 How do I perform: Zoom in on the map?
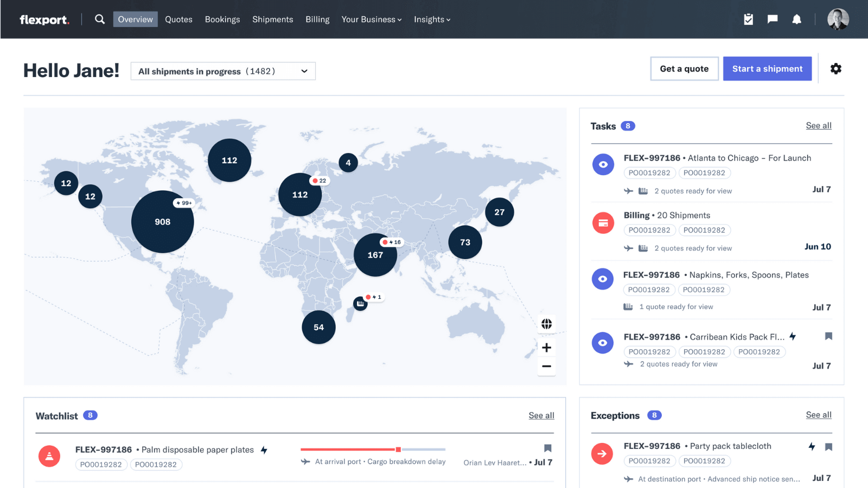(547, 348)
